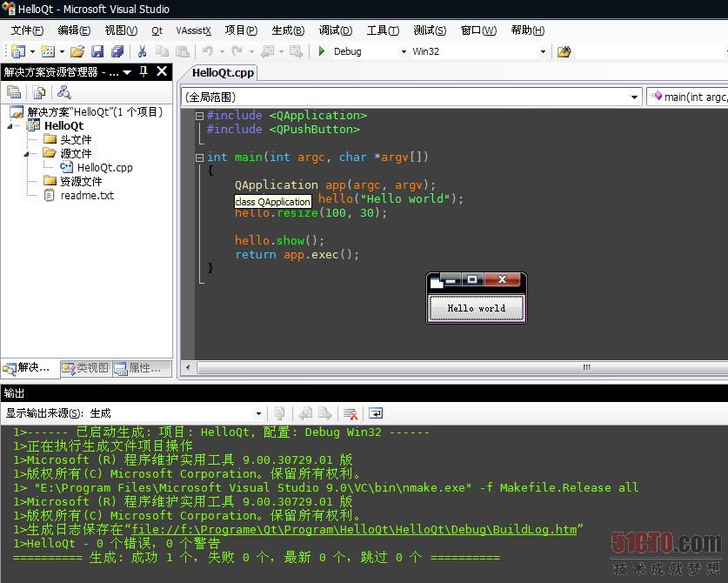Click the Show All Files icon

coord(39,92)
